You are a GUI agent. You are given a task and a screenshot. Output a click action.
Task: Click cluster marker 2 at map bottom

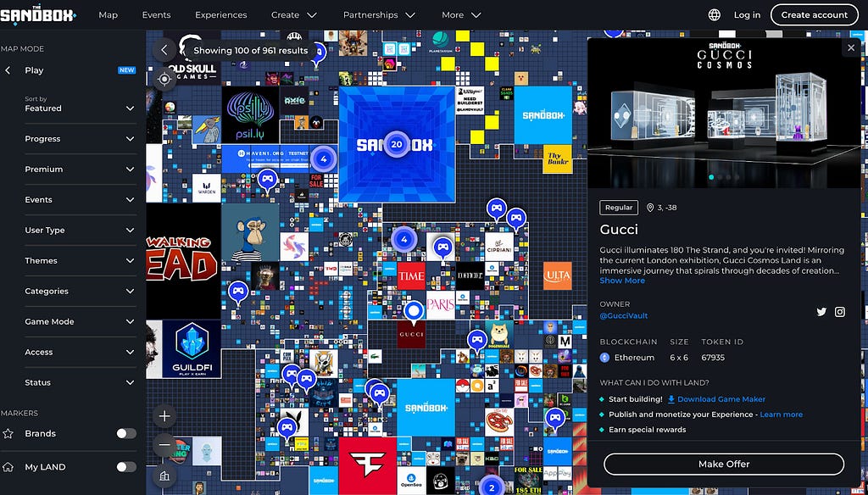491,487
